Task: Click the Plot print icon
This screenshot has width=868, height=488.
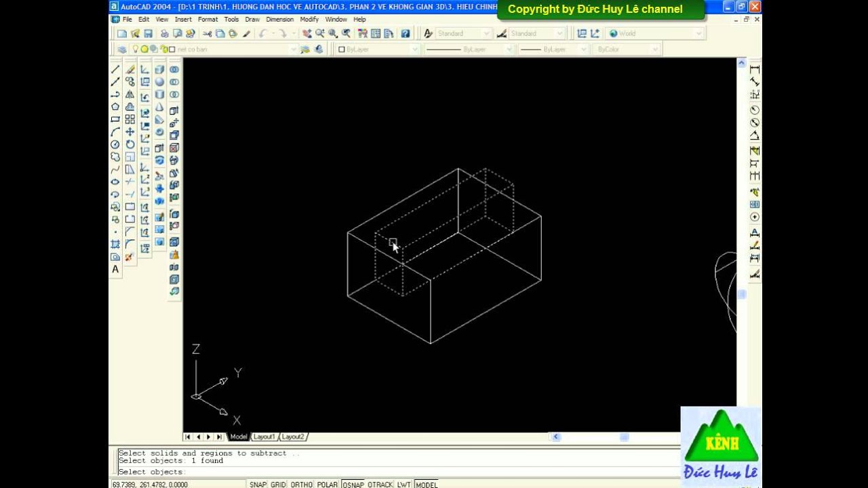Action: [x=164, y=33]
